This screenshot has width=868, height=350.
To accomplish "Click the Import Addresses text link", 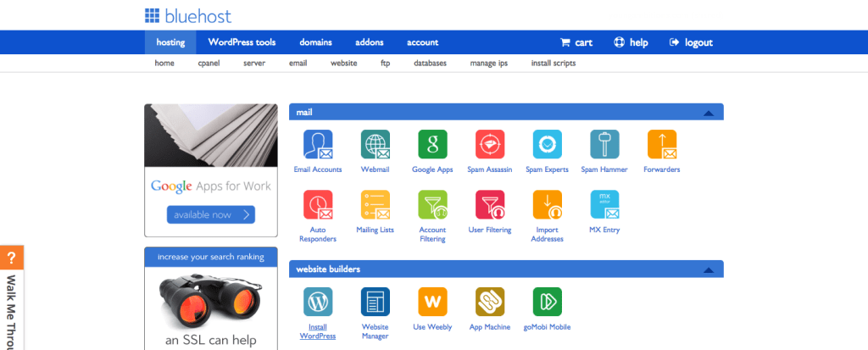I will click(x=547, y=234).
